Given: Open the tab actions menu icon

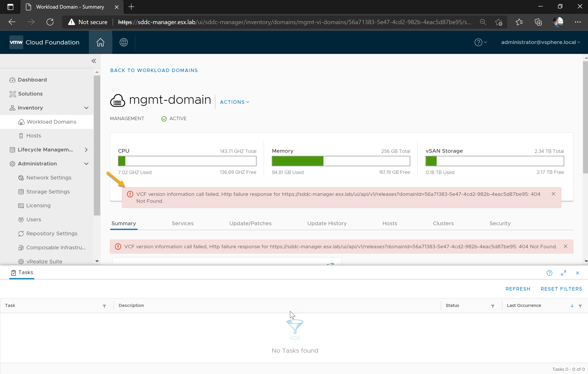Looking at the screenshot, I should tap(10, 7).
